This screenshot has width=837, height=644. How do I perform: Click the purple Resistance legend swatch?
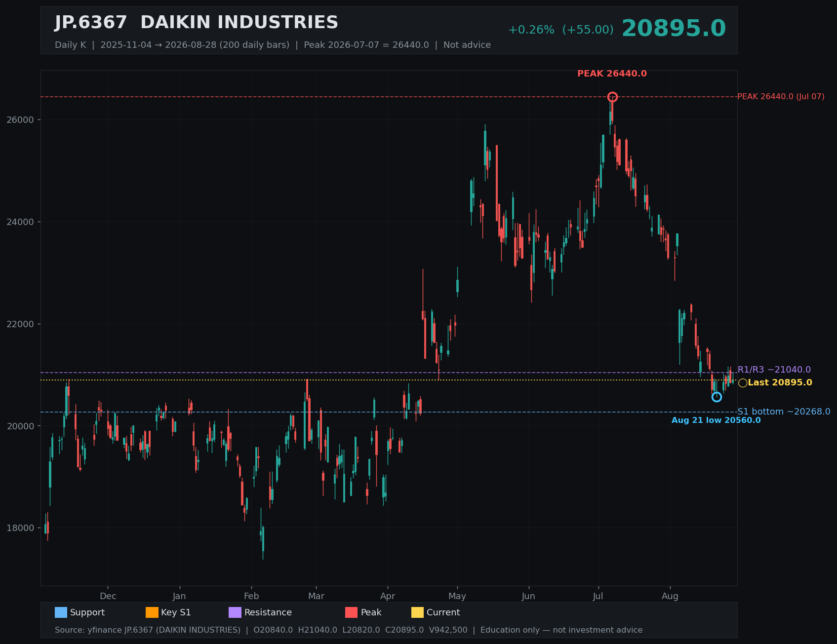[235, 612]
